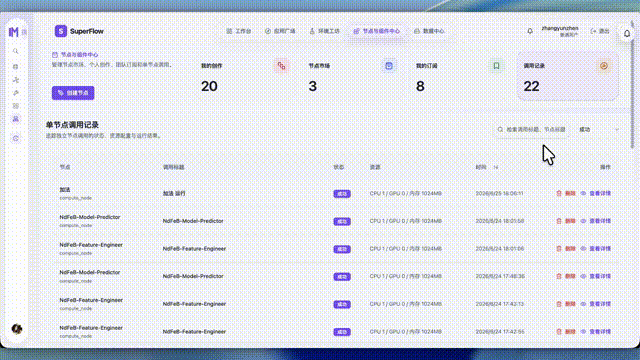640x360 pixels.
Task: Open the 成功 status filter dropdown
Action: tap(599, 129)
